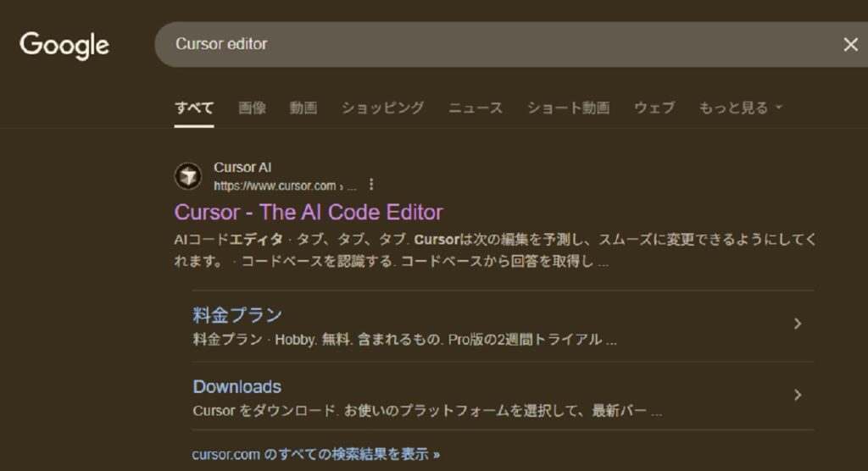Open the ウェブ tab
The image size is (868, 471).
click(x=654, y=108)
